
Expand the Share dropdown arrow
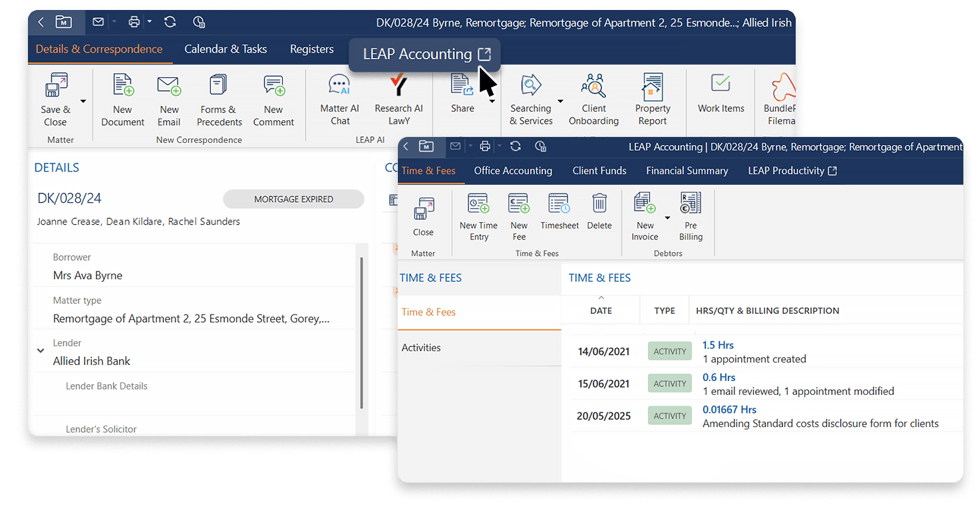tap(492, 101)
